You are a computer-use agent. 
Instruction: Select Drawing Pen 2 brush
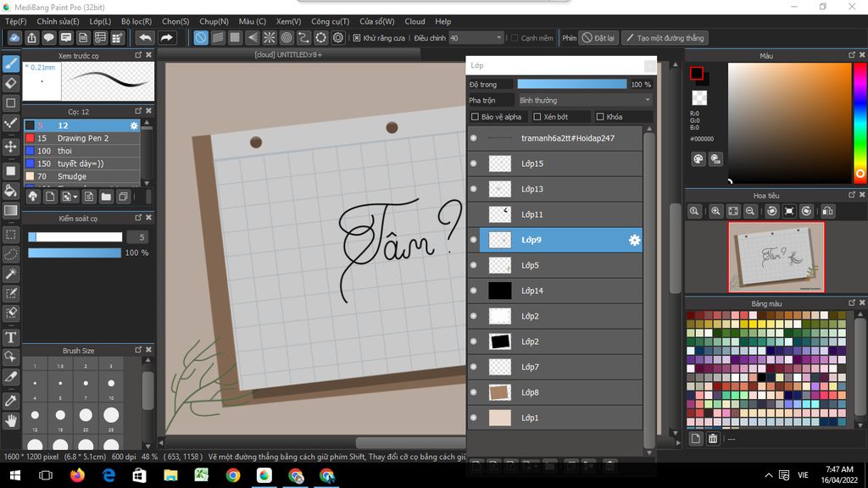(82, 138)
